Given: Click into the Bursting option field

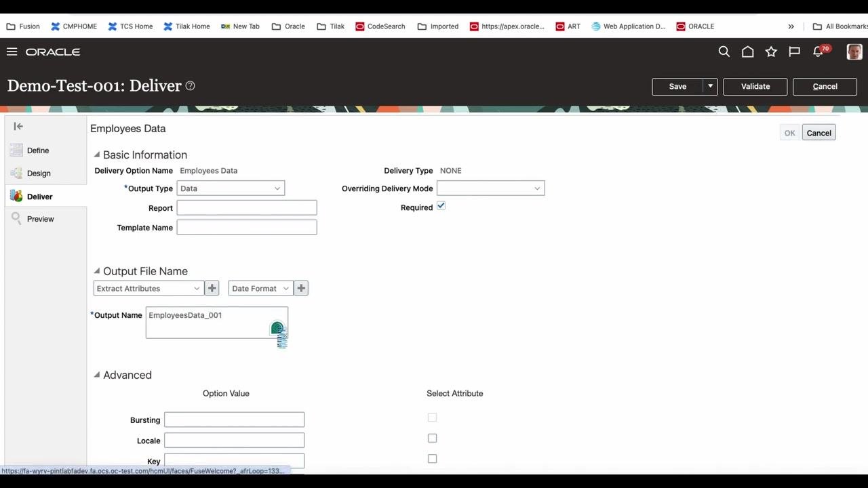Looking at the screenshot, I should pyautogui.click(x=234, y=420).
